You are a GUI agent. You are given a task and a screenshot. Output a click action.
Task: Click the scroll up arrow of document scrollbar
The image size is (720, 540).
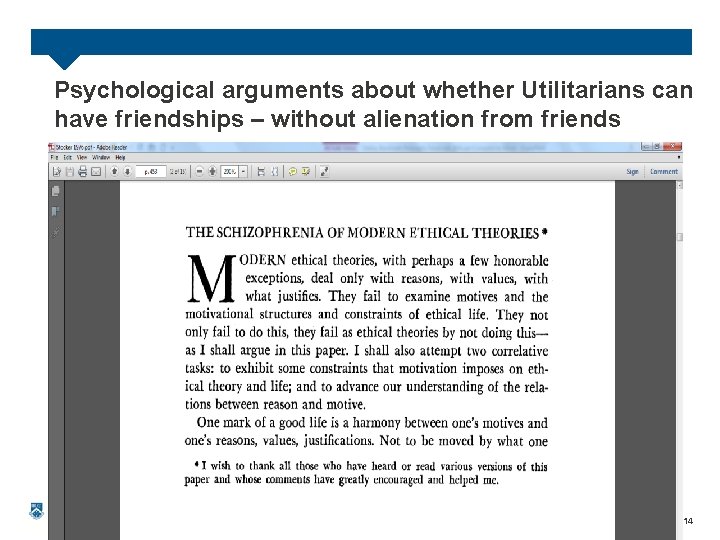coord(680,185)
